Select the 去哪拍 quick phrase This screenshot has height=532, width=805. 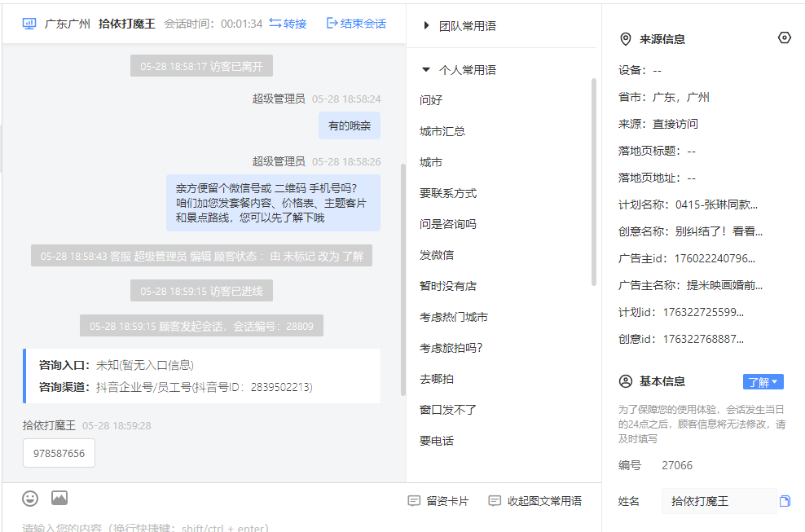click(437, 379)
